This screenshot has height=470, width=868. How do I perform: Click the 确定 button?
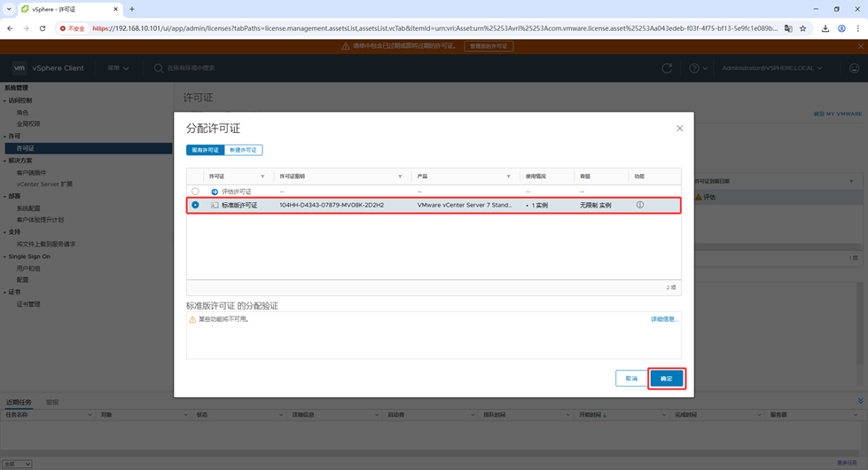pyautogui.click(x=666, y=379)
